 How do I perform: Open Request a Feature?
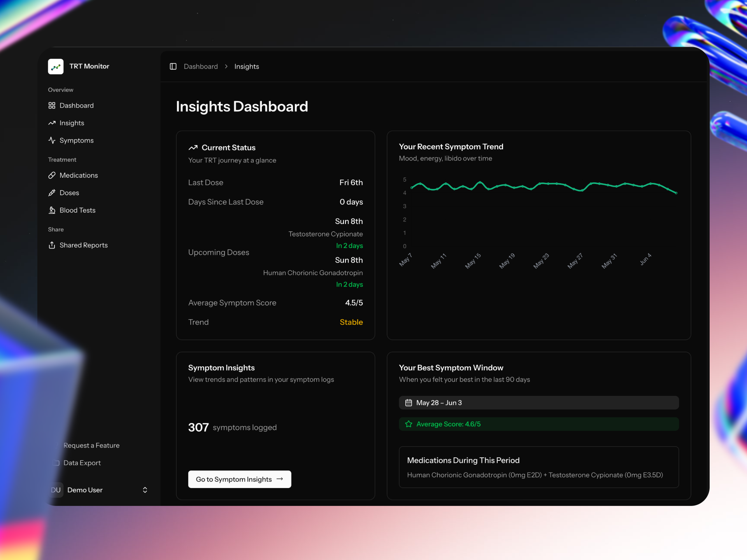point(91,445)
